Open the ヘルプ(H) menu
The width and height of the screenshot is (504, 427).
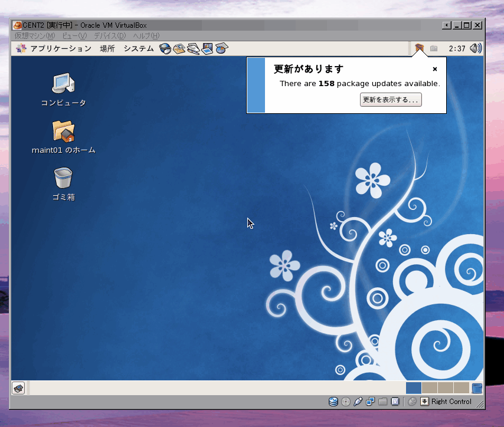click(x=146, y=35)
